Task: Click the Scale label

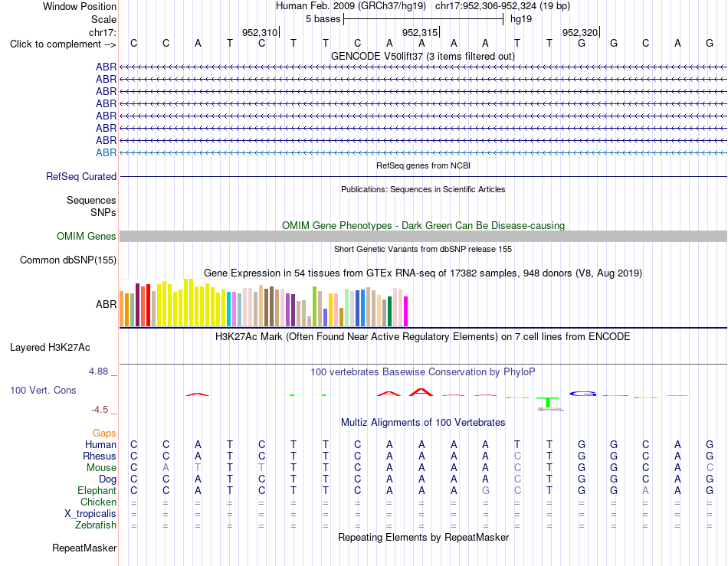Action: click(103, 19)
